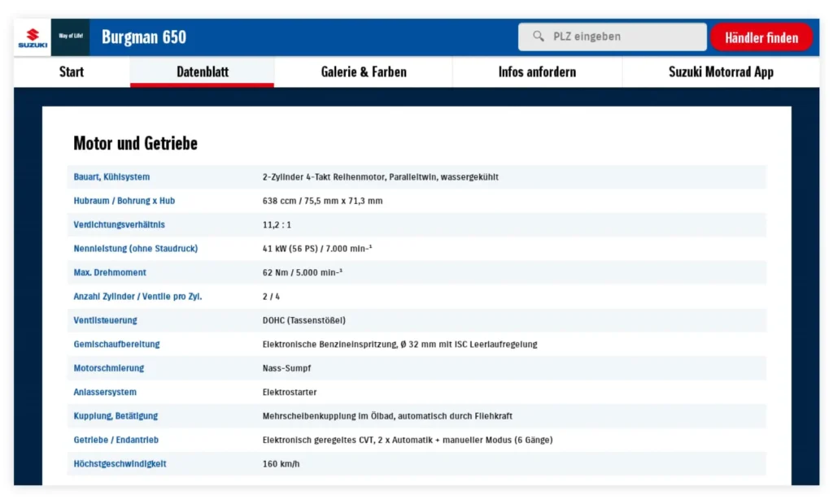The width and height of the screenshot is (833, 504).
Task: Click the magnifier icon in search box
Action: (x=539, y=36)
